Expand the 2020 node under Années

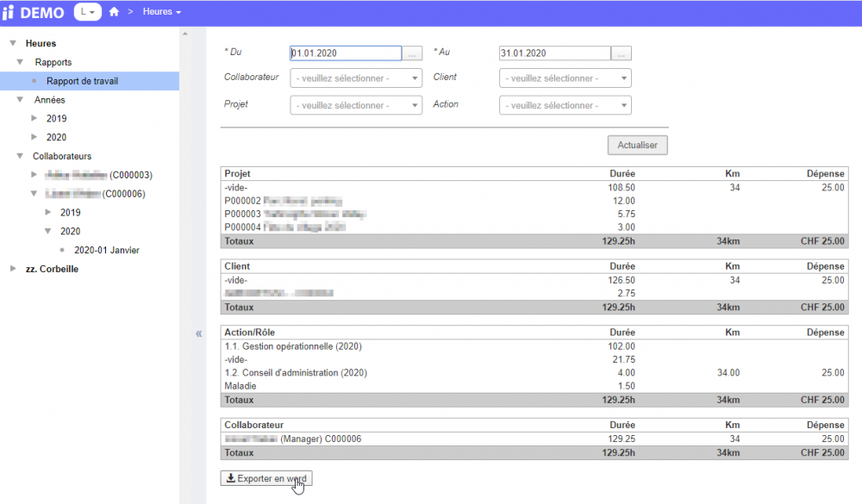[34, 138]
